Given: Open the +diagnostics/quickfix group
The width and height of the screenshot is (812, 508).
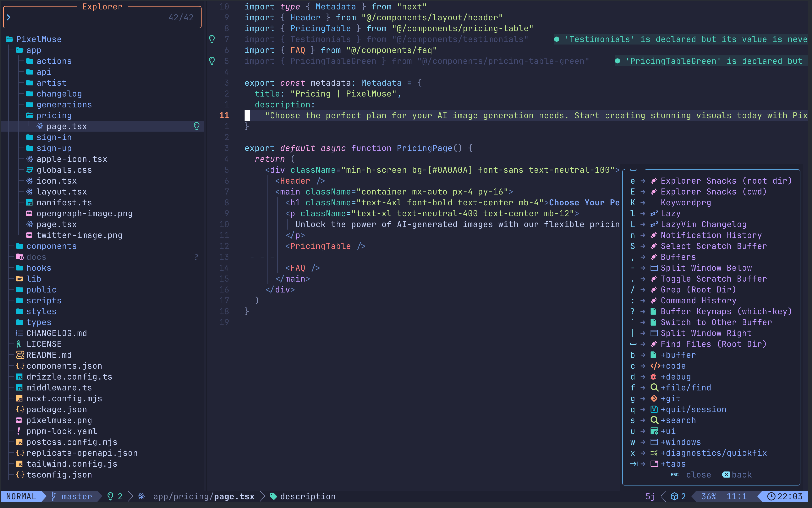Looking at the screenshot, I should coord(699,453).
